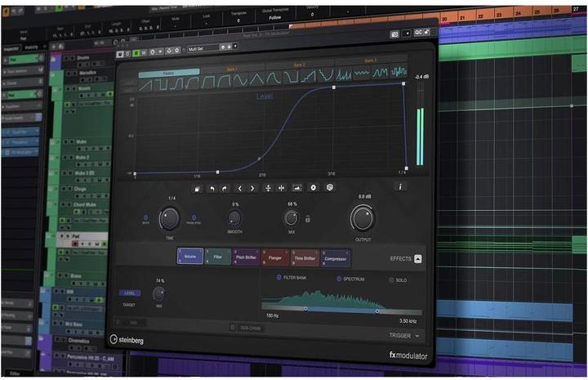Collapse the EFFECTS section arrow
This screenshot has width=588, height=380.
(x=418, y=259)
